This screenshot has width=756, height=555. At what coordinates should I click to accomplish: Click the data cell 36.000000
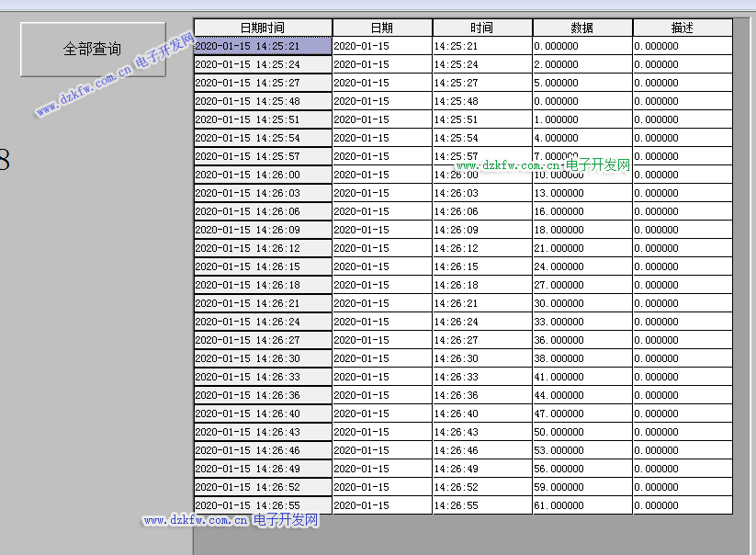click(x=582, y=340)
